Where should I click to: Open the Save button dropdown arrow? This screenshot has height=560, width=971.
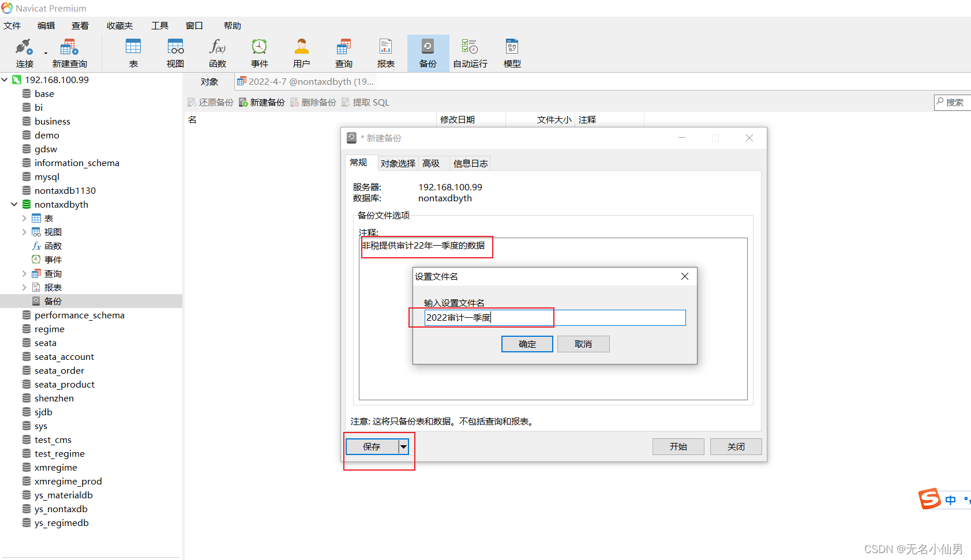pos(403,446)
